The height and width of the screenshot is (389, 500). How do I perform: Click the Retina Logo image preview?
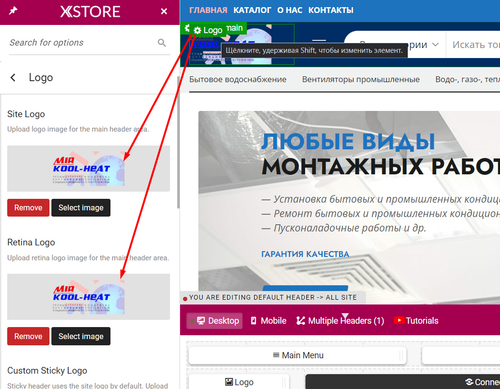pos(88,297)
